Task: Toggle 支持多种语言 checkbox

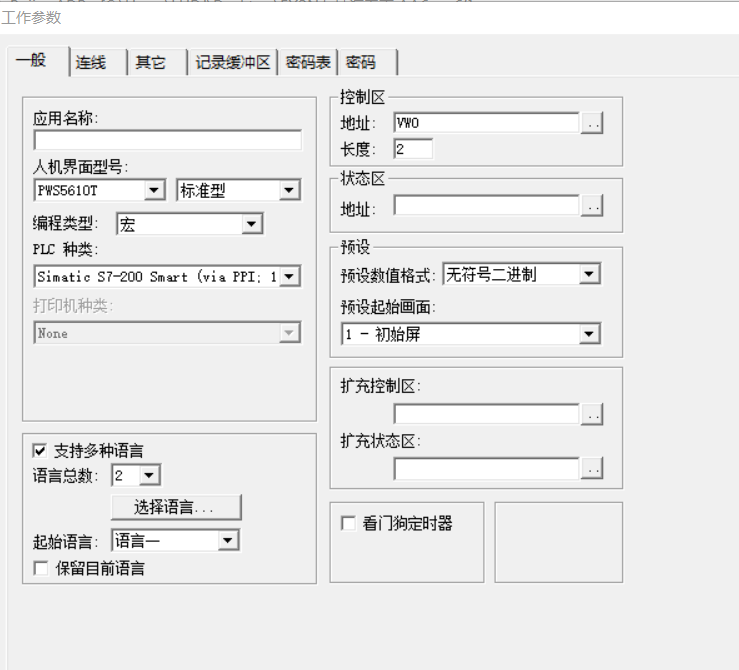Action: (41, 451)
